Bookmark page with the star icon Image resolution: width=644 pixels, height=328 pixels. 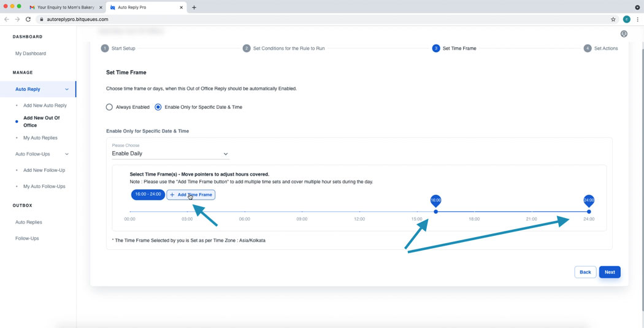[x=613, y=19]
